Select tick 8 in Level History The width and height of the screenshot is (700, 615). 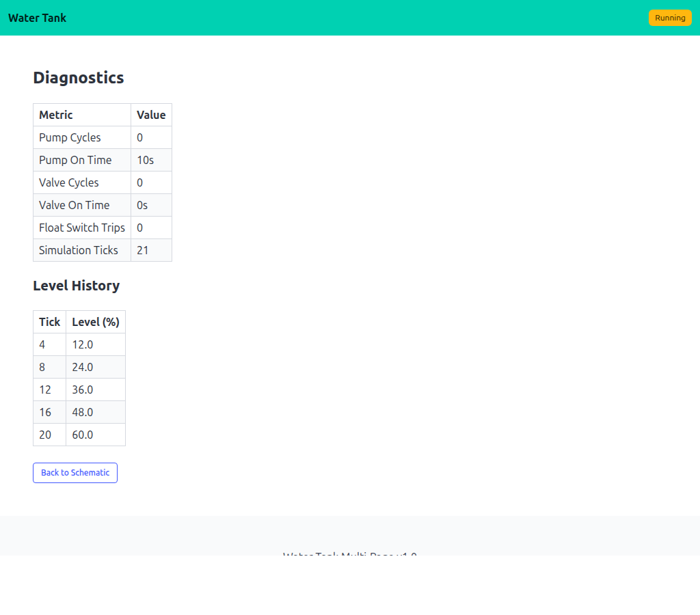click(42, 368)
